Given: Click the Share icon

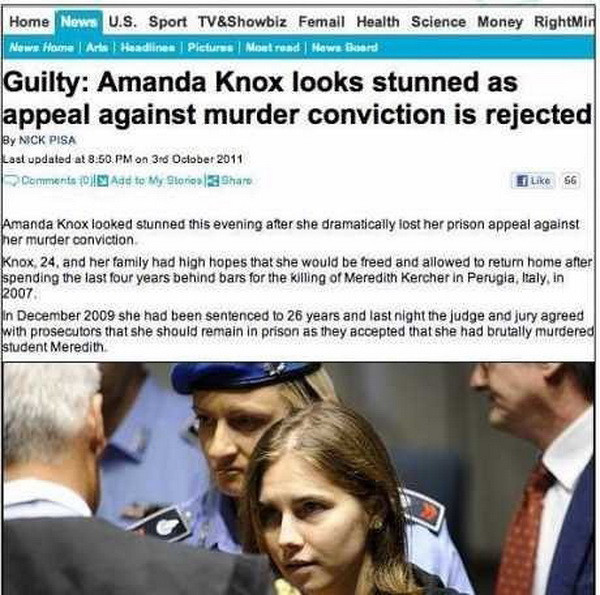Looking at the screenshot, I should pos(214,180).
